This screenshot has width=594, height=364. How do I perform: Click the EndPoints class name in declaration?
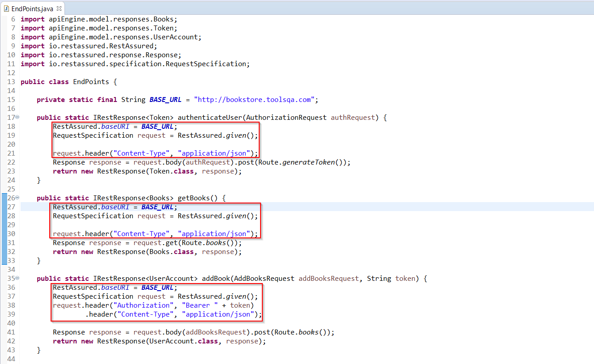90,82
